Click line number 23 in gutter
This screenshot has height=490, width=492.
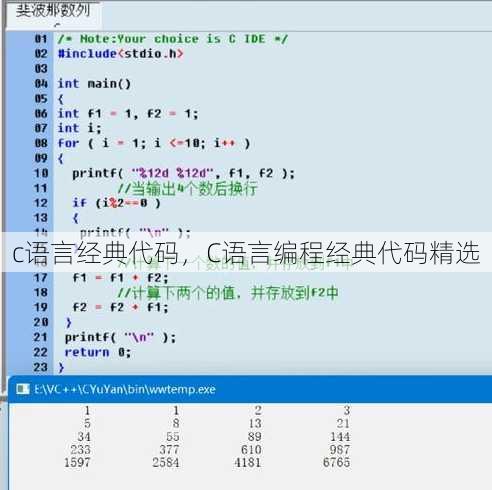click(41, 367)
